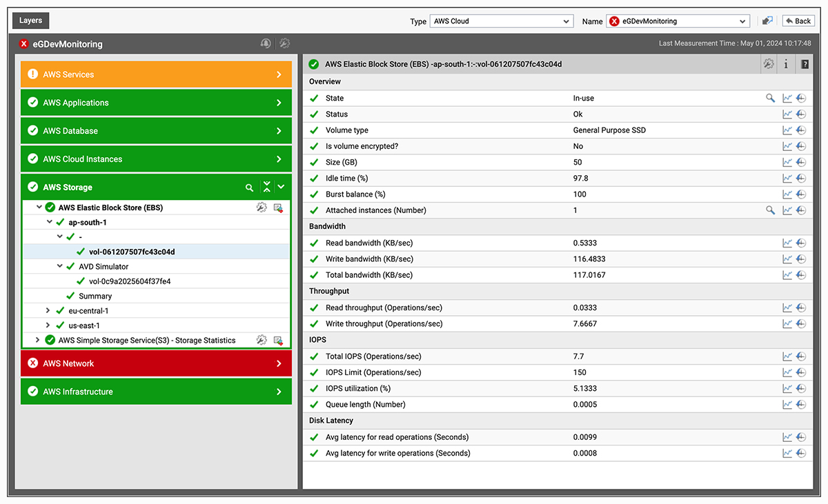Click history clock icon for read operations latency
The image size is (828, 504).
tap(801, 437)
